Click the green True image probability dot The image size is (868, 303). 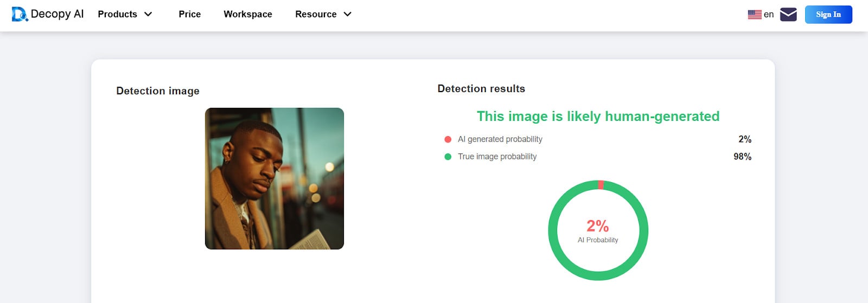click(x=448, y=157)
